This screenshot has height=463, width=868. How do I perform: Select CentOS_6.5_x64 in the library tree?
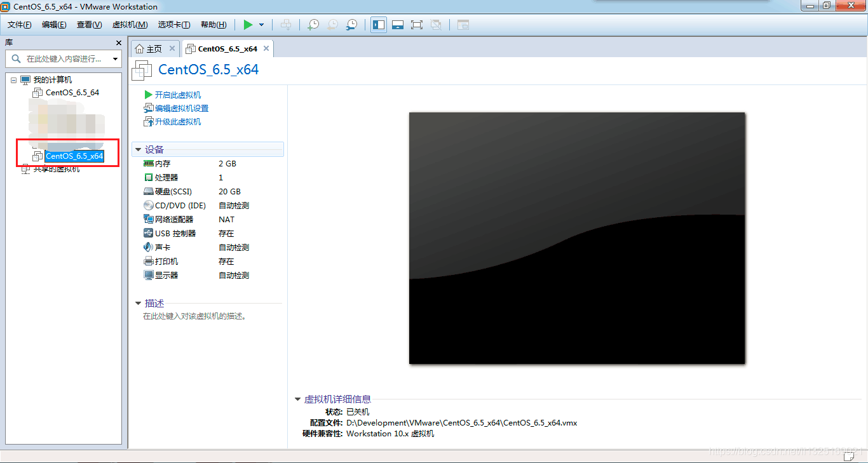74,156
